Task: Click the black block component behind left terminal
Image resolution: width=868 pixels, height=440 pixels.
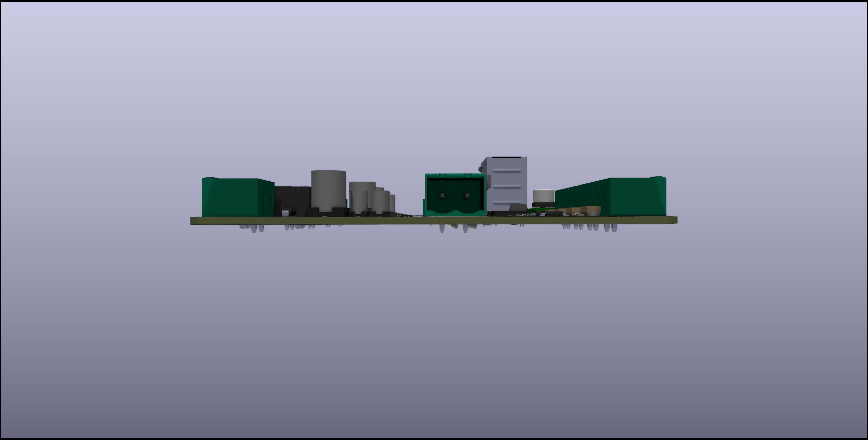Action: pos(293,201)
